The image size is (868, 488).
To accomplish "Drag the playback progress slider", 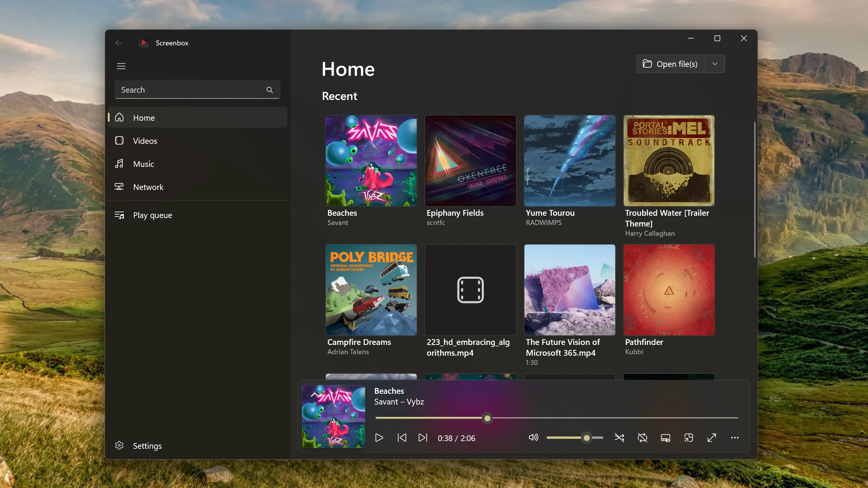I will 487,418.
